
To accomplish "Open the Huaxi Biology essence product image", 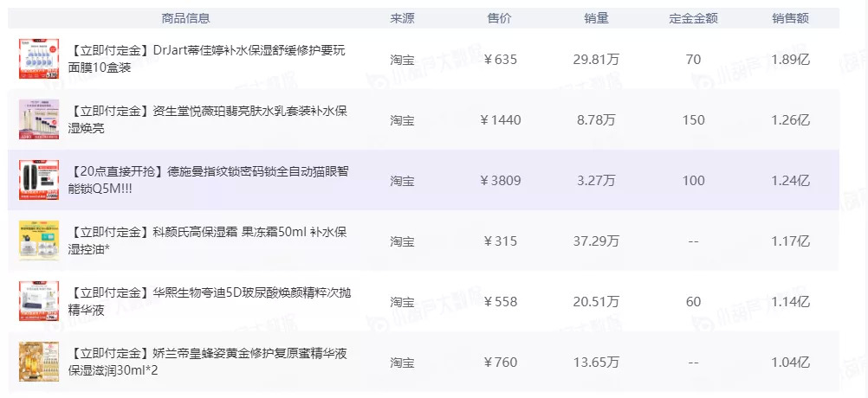I will pyautogui.click(x=38, y=301).
